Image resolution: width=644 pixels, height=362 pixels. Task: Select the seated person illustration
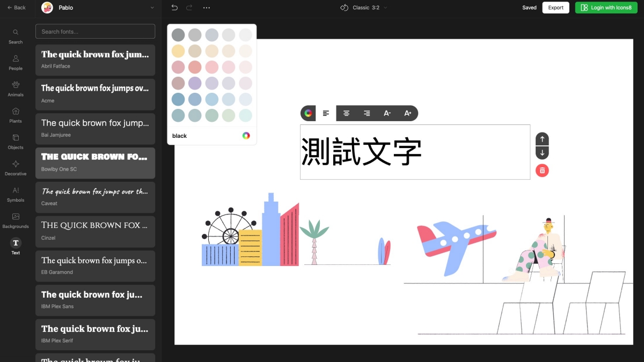[x=534, y=250]
